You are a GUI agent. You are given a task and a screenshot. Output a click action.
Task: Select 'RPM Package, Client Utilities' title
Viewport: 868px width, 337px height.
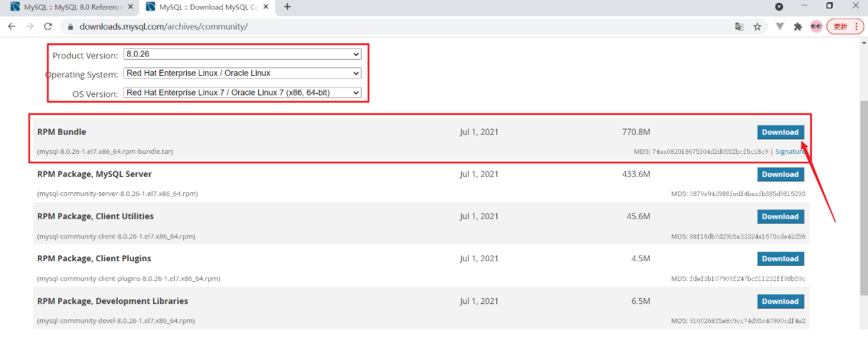(x=95, y=216)
